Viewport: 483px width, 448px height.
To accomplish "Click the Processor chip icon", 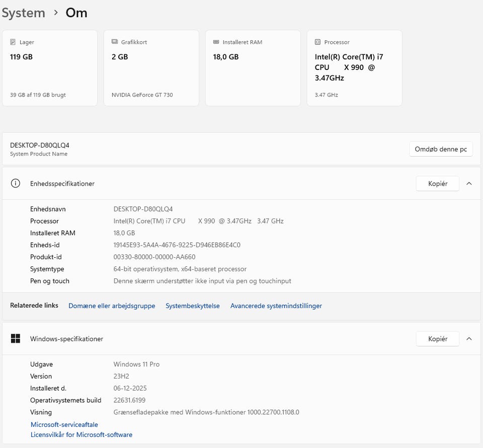I will pos(317,42).
